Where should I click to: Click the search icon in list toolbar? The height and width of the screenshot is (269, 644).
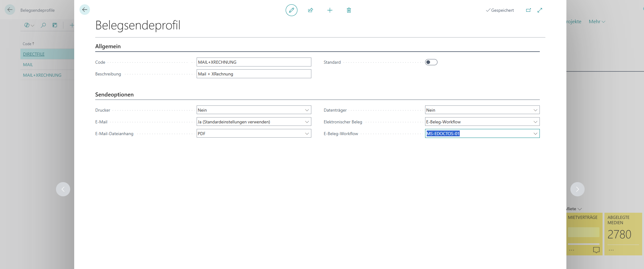pos(43,25)
